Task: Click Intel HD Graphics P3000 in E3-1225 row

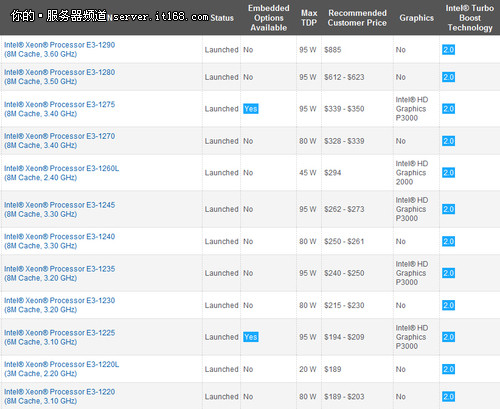Action: pyautogui.click(x=412, y=337)
